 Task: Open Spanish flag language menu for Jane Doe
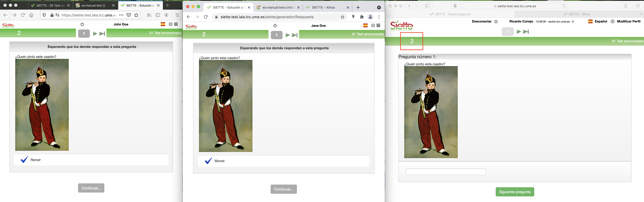click(365, 26)
